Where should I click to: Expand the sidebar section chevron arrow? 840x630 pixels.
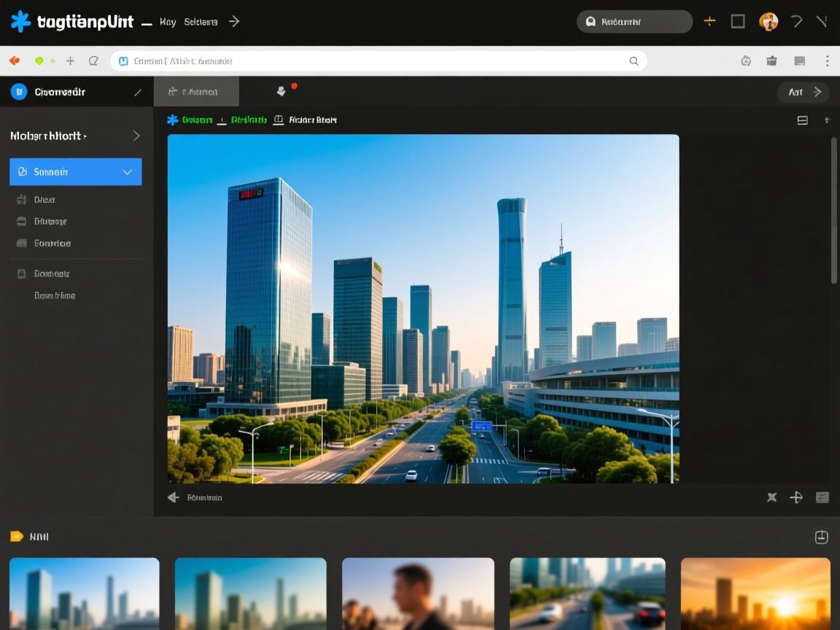pos(136,136)
